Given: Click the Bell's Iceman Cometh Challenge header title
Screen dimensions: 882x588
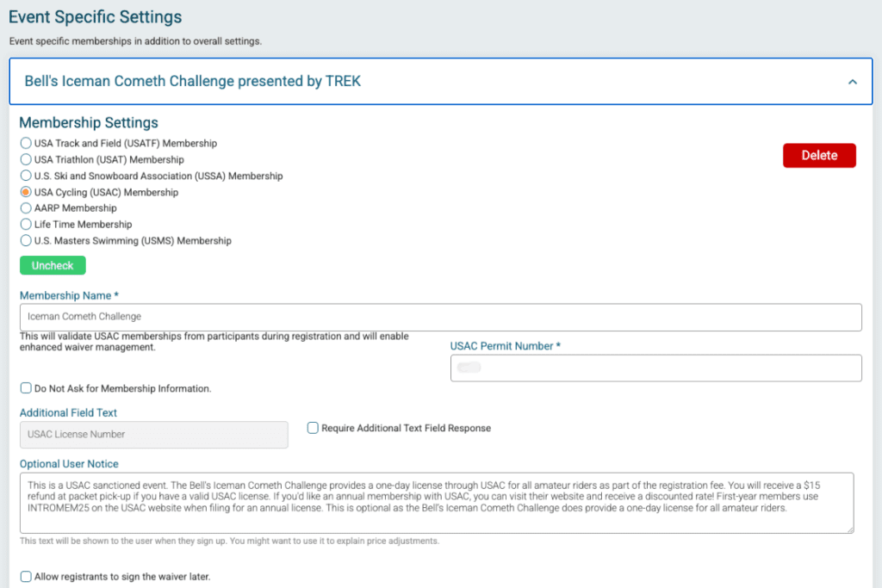Looking at the screenshot, I should (x=192, y=82).
